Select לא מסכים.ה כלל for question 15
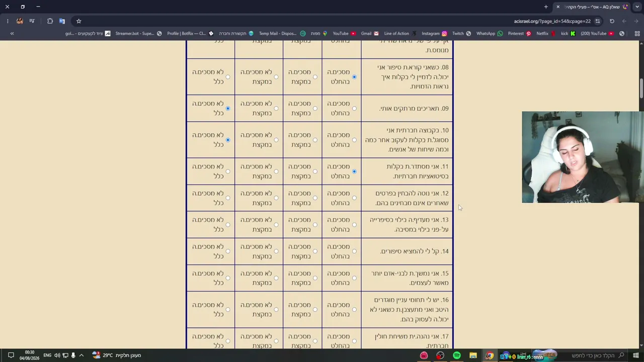 point(228,278)
